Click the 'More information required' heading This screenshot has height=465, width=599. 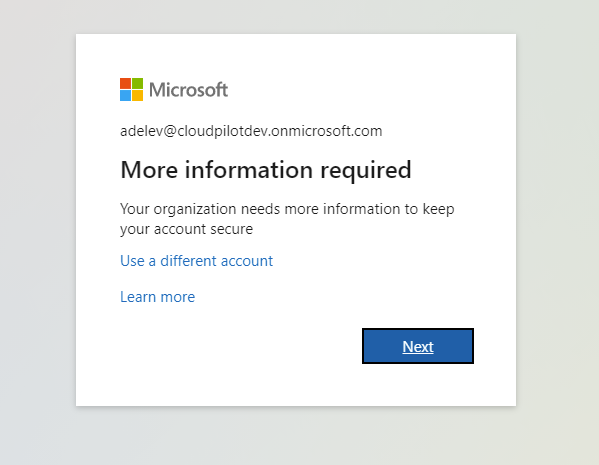266,170
